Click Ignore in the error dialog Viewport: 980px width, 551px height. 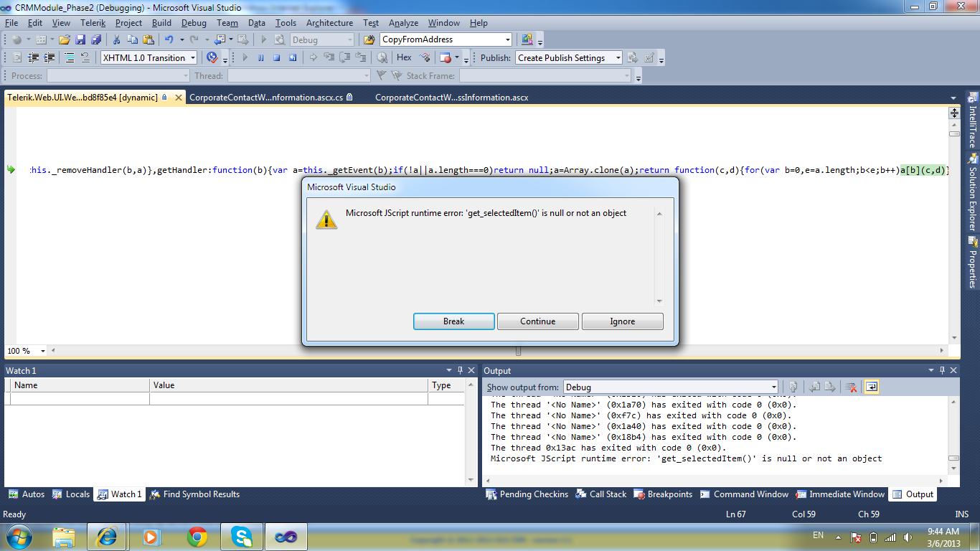[623, 321]
